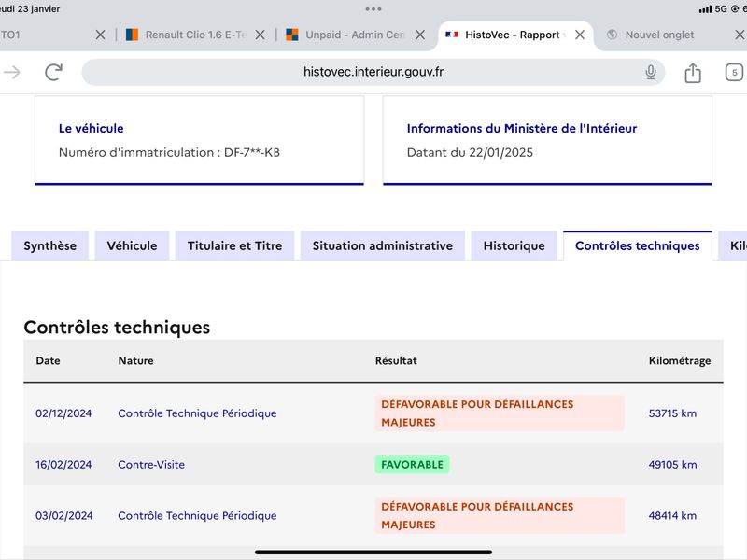Open the Véhicule tab
The width and height of the screenshot is (747, 560).
[x=132, y=245]
